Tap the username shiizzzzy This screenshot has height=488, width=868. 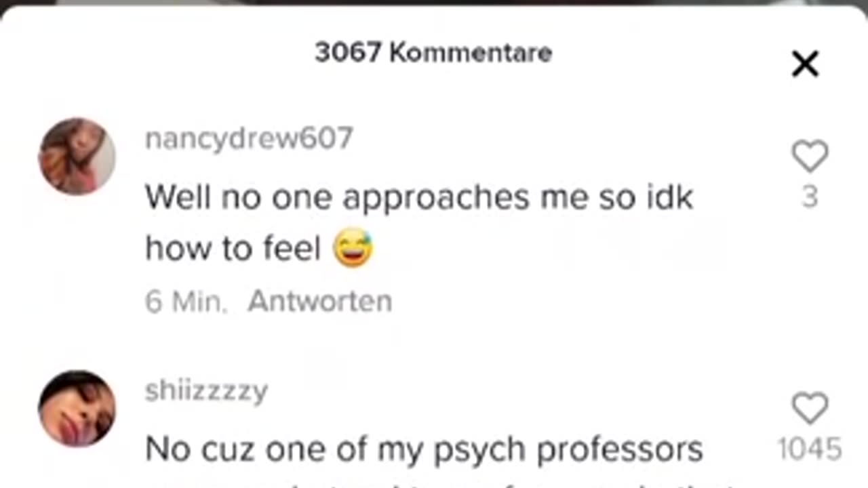[x=206, y=391]
